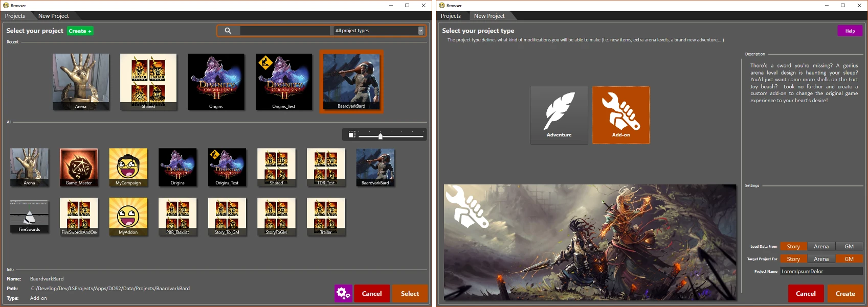This screenshot has height=307, width=868.
Task: Select BaardvarkBard in All list
Action: click(x=375, y=168)
